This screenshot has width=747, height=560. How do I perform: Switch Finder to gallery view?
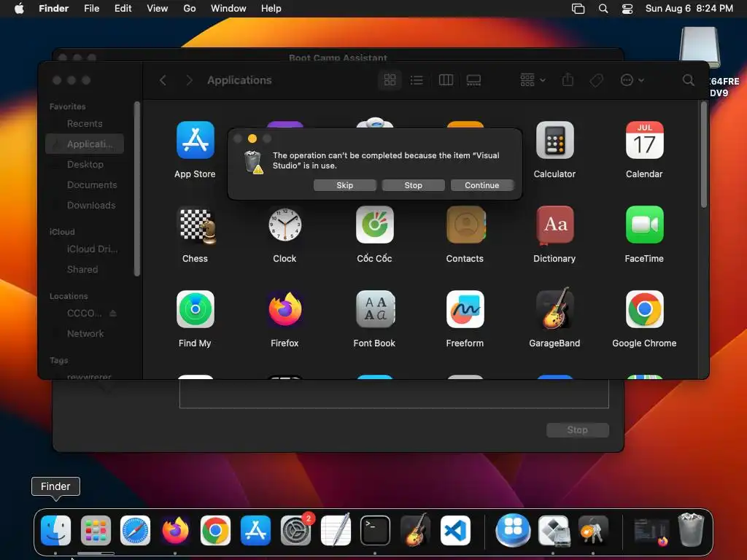pos(473,80)
